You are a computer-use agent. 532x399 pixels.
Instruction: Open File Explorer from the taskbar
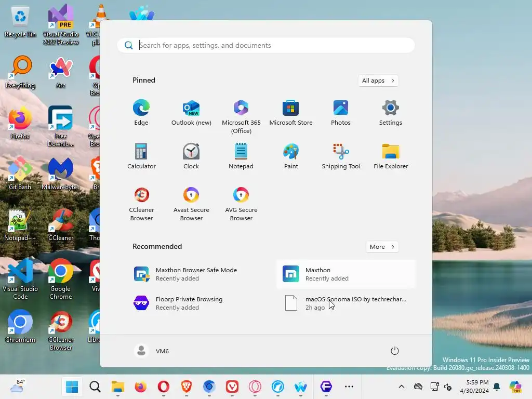pos(118,387)
